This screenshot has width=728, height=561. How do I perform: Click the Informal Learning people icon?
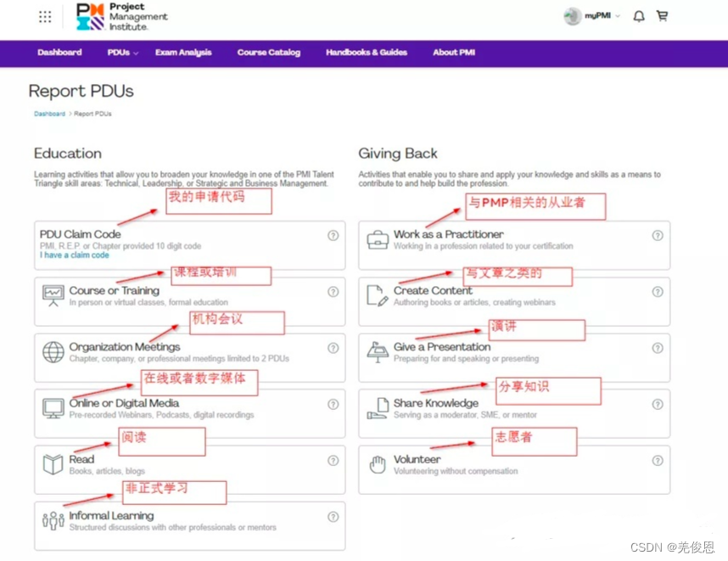53,520
